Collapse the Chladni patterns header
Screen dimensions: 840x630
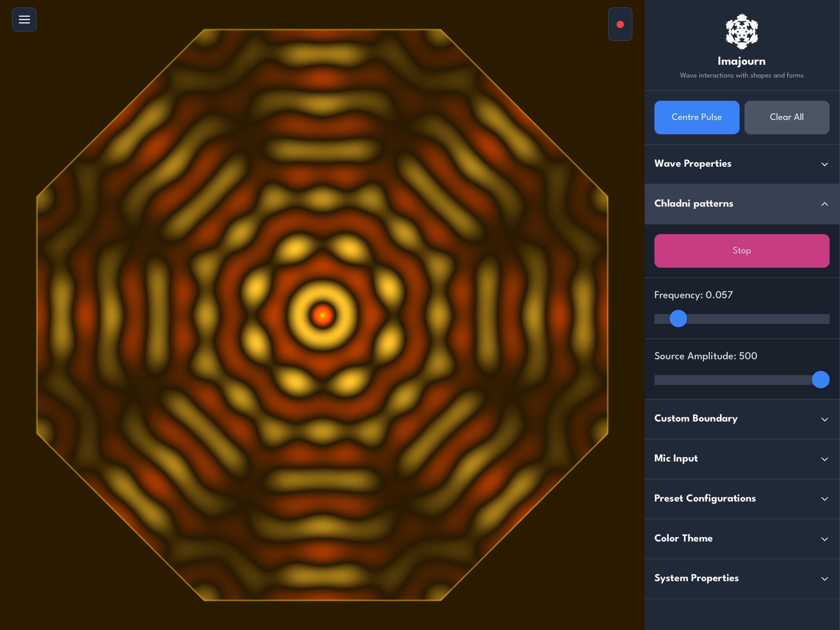click(x=693, y=204)
